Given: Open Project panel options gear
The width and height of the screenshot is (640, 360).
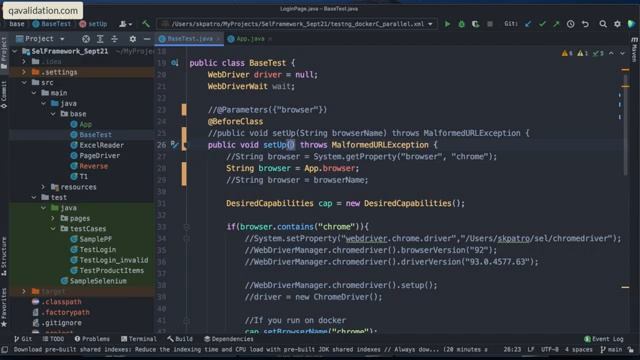Looking at the screenshot, I should tap(133, 39).
